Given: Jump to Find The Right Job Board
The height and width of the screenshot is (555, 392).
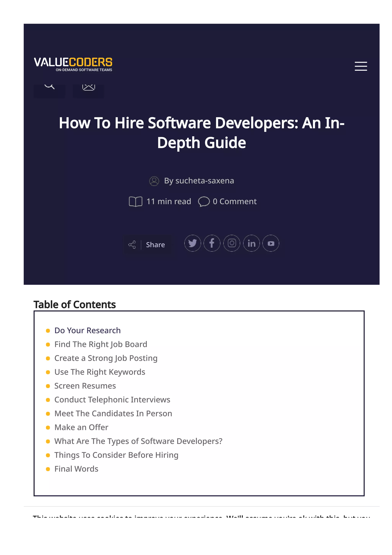Looking at the screenshot, I should [101, 344].
